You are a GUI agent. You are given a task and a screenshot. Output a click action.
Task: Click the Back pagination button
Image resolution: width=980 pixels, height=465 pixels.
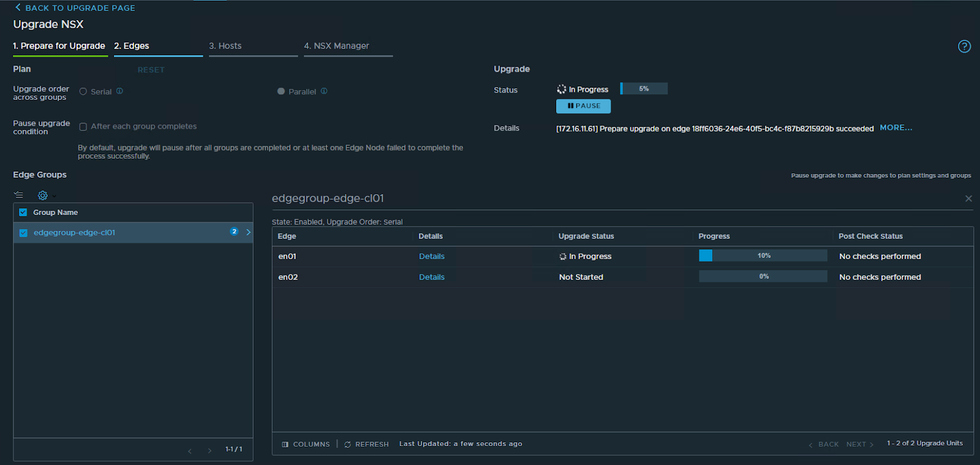[x=824, y=444]
